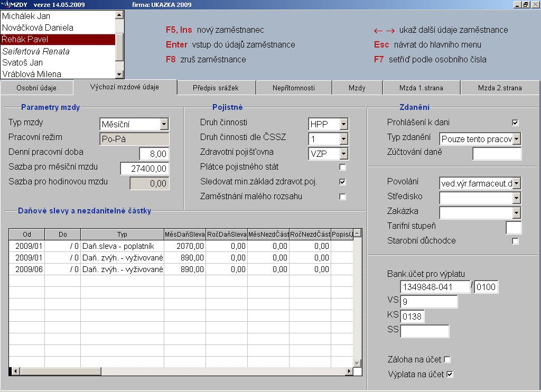Screen dimensions: 541x392
Task: Enable Zaměstnání malého rozsahu checkbox
Action: click(342, 197)
